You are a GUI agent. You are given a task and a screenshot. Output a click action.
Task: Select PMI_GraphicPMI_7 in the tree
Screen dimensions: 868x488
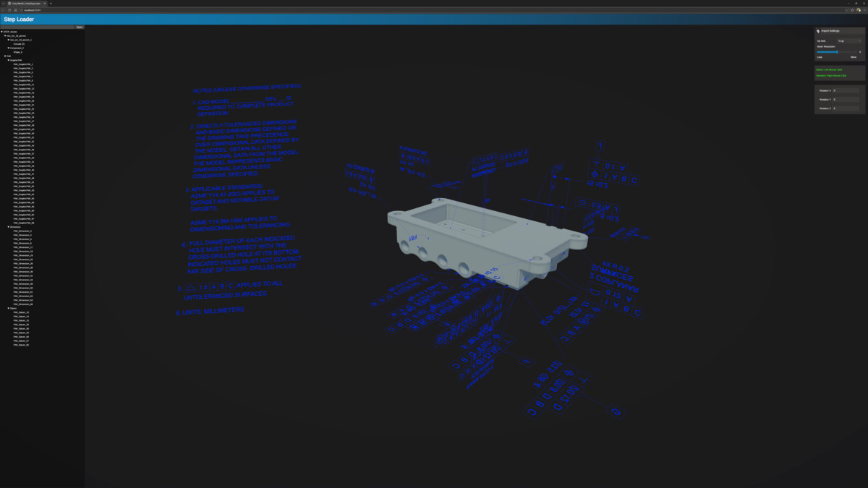23,77
